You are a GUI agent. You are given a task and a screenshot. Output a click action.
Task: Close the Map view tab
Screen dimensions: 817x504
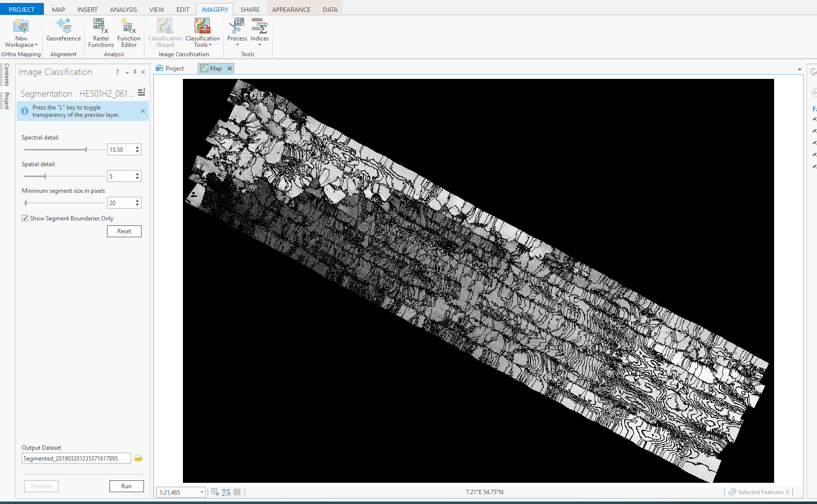230,69
